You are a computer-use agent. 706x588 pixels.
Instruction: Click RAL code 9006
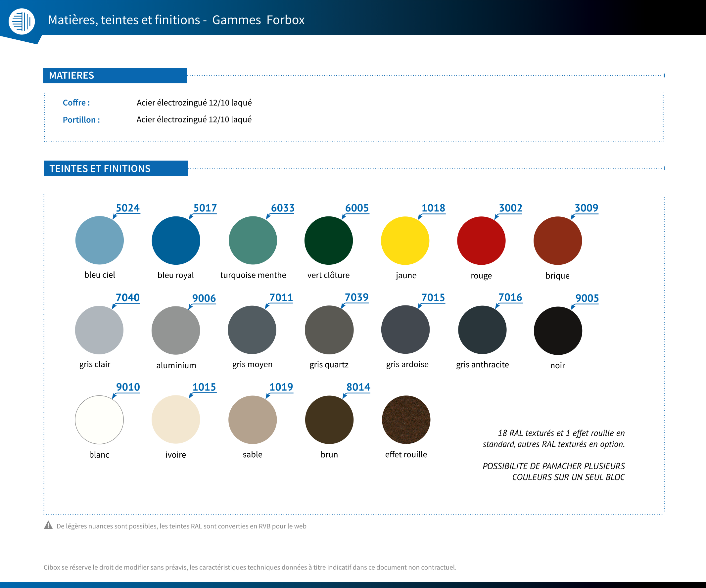[204, 298]
